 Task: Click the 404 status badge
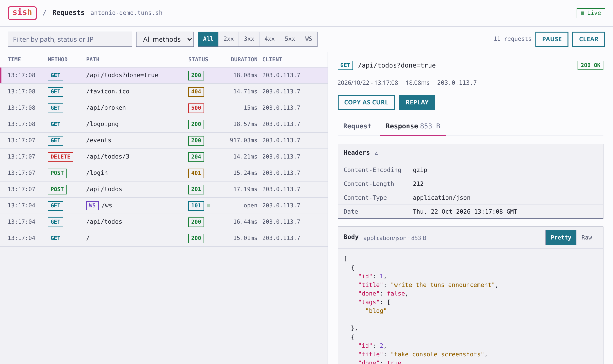pyautogui.click(x=196, y=92)
